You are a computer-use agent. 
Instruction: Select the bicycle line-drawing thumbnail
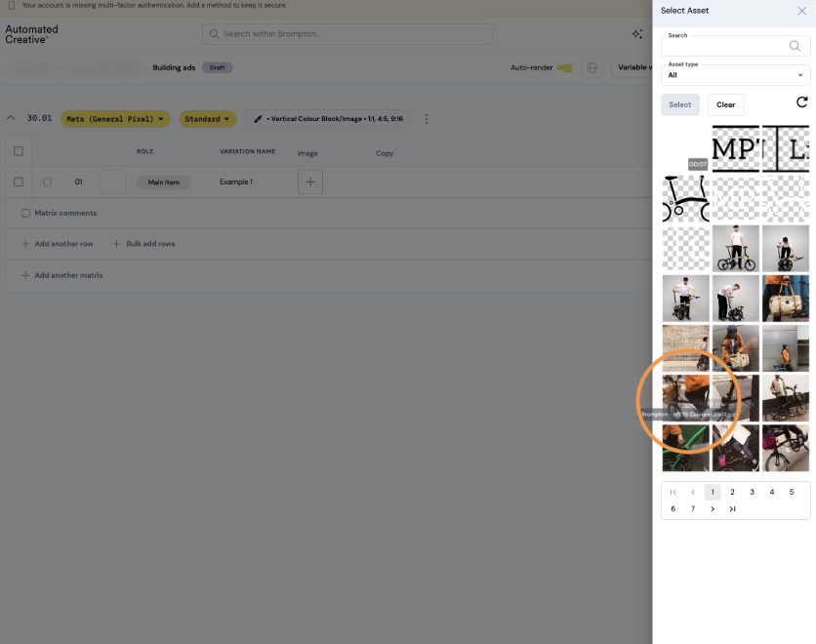(x=685, y=199)
